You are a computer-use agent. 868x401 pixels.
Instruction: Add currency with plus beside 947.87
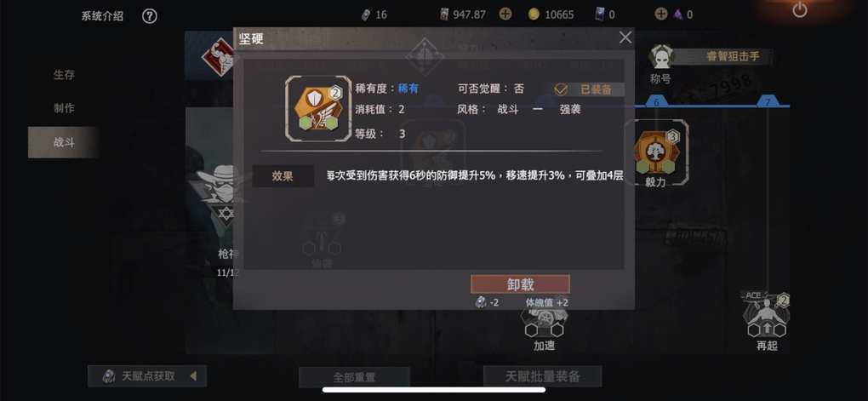(x=505, y=14)
